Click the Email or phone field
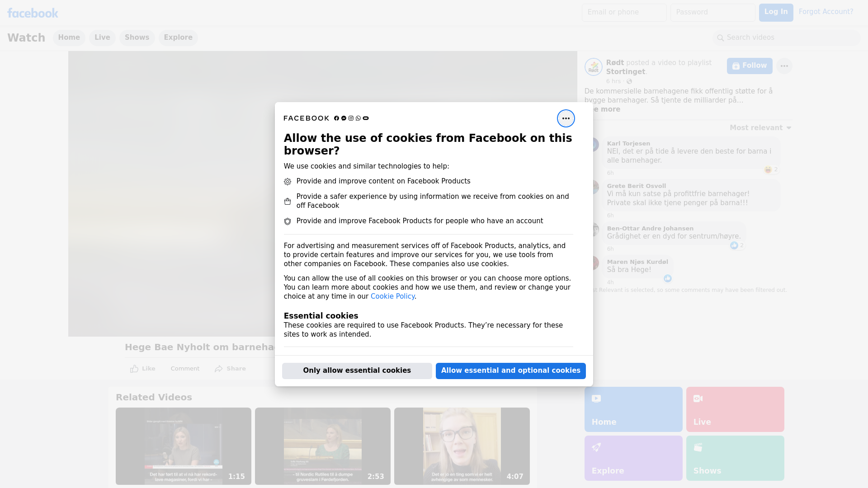This screenshot has width=868, height=488. tap(624, 12)
